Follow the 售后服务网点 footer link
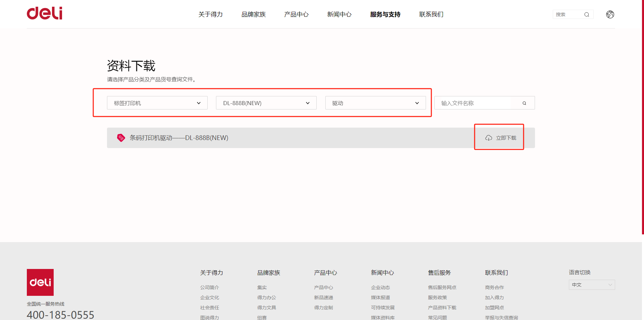Viewport: 644px width, 320px height. [x=442, y=287]
